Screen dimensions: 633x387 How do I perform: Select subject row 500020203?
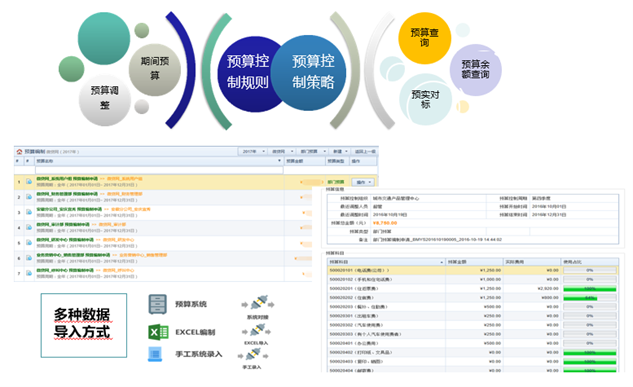472,307
